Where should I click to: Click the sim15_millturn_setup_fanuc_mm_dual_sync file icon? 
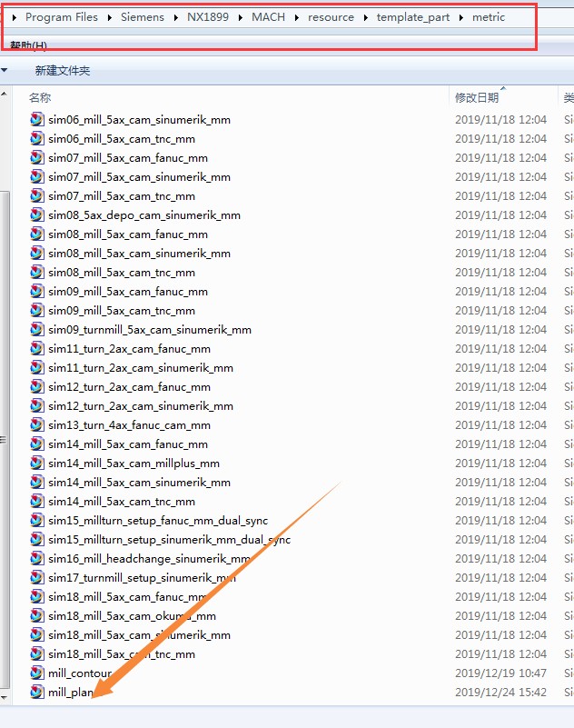coord(37,520)
